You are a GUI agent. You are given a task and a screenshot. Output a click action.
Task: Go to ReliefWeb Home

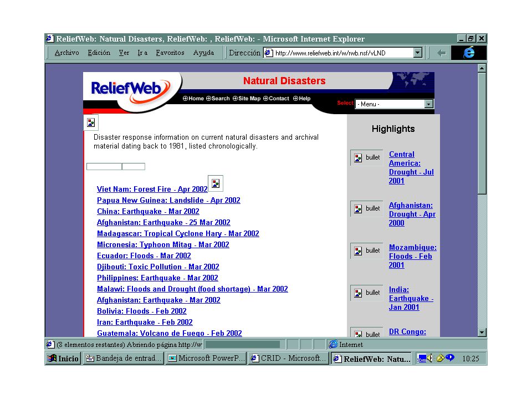click(193, 99)
